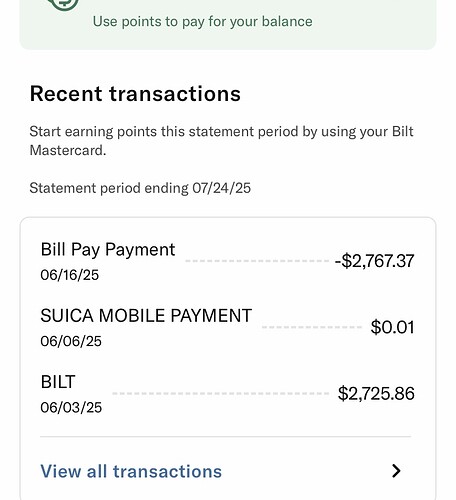Tap the Statement period ending 07/24/25 text
The width and height of the screenshot is (456, 500).
(140, 188)
